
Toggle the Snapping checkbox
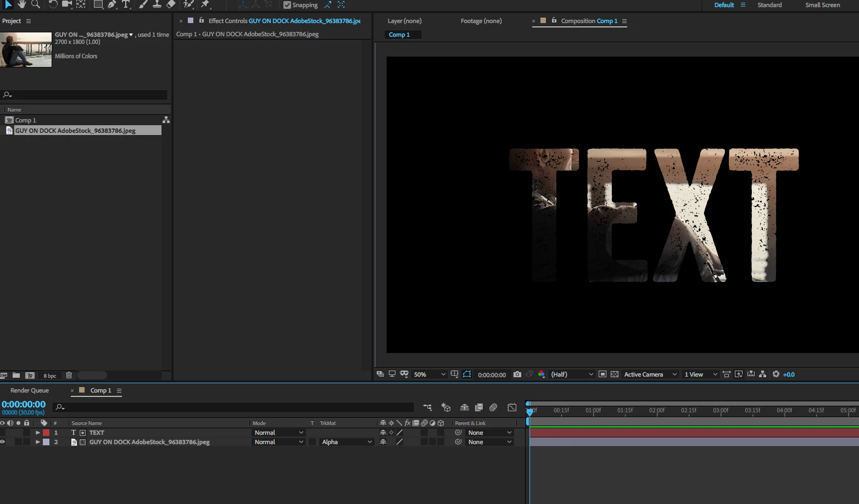pyautogui.click(x=287, y=5)
